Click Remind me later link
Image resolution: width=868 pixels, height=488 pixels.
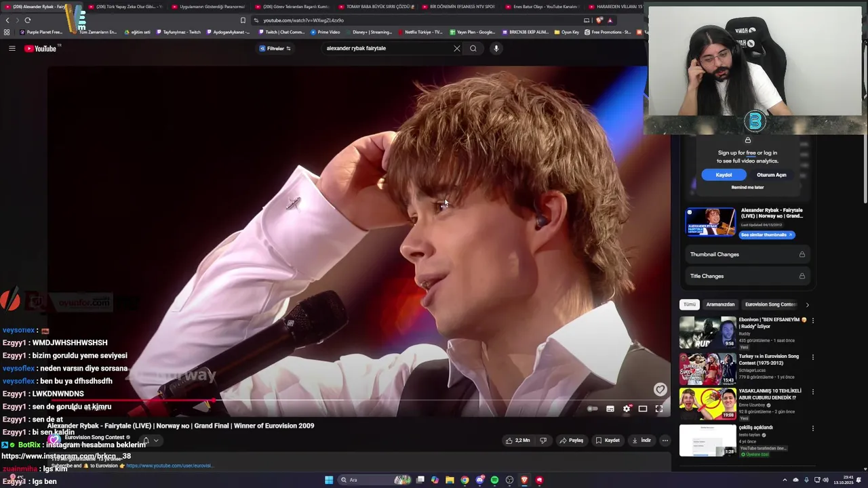point(747,187)
